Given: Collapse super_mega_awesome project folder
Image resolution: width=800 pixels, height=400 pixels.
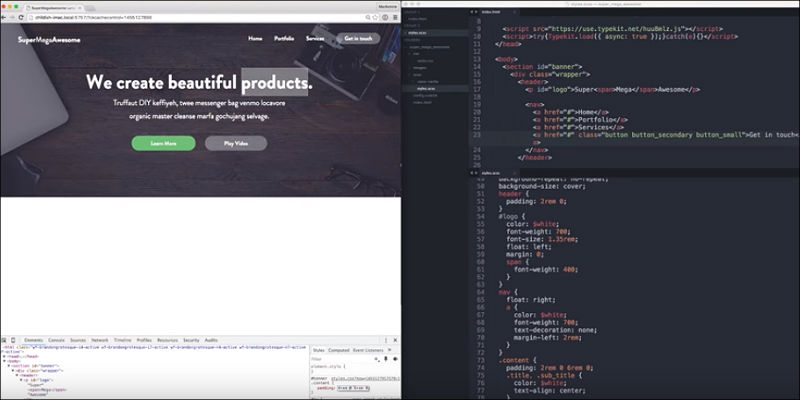Looking at the screenshot, I should coord(407,47).
